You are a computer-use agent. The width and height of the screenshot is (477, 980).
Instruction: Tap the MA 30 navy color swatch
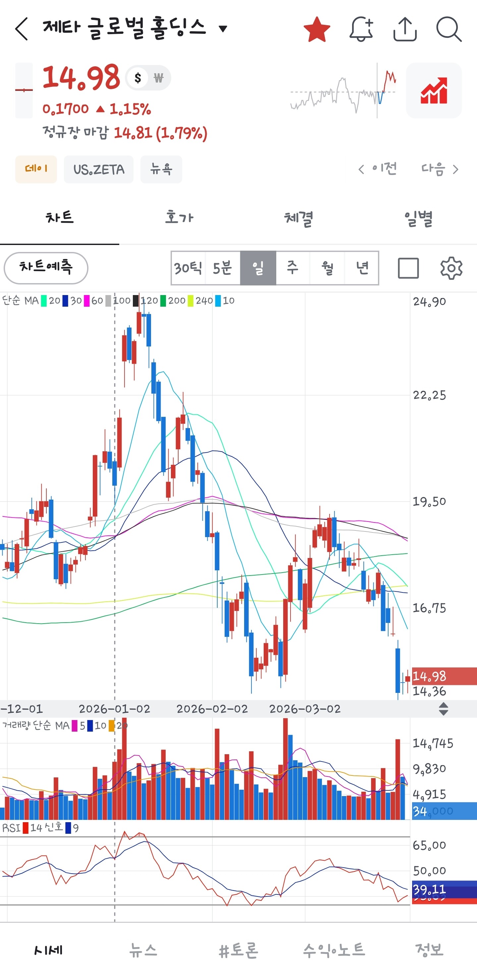click(x=65, y=301)
